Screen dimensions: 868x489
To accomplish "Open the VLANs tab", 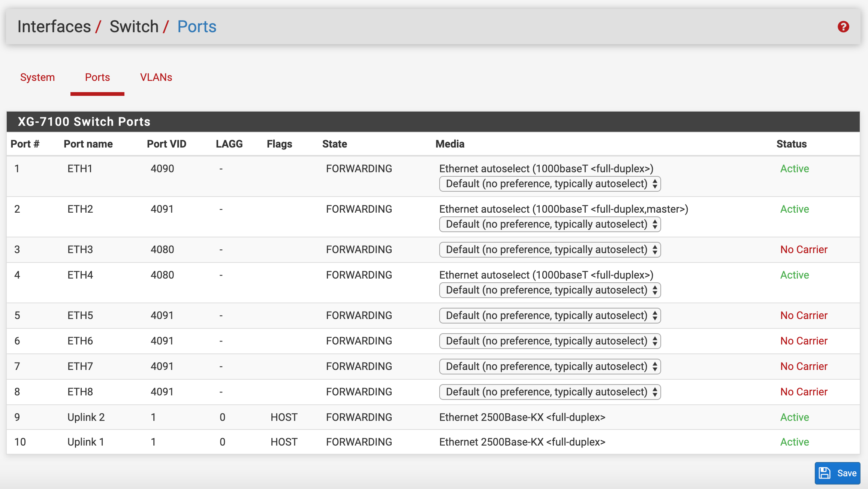I will [156, 78].
